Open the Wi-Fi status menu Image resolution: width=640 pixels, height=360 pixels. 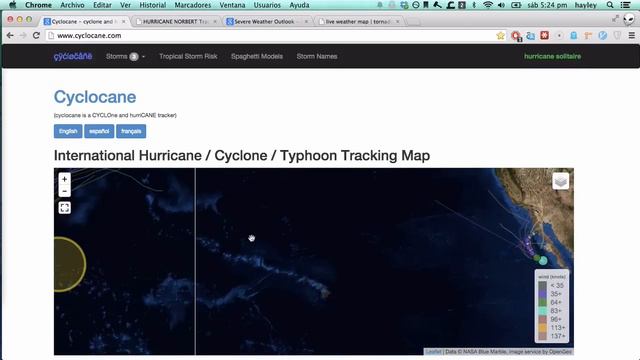[488, 5]
